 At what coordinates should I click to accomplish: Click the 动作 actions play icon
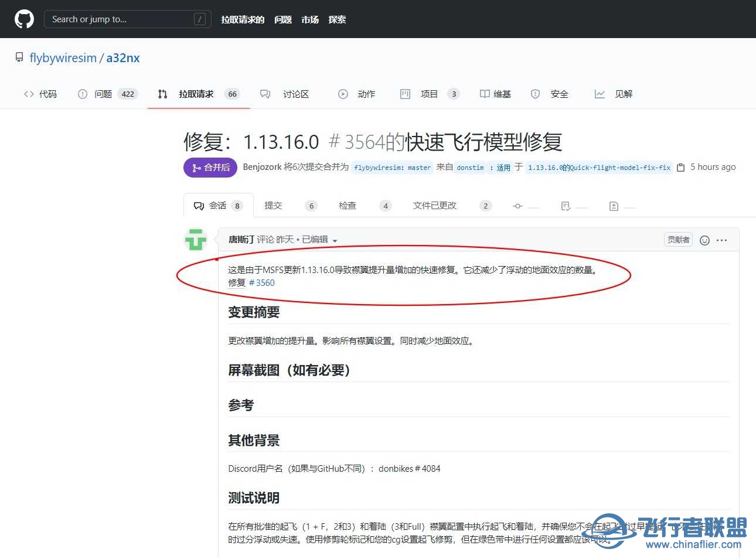point(343,94)
